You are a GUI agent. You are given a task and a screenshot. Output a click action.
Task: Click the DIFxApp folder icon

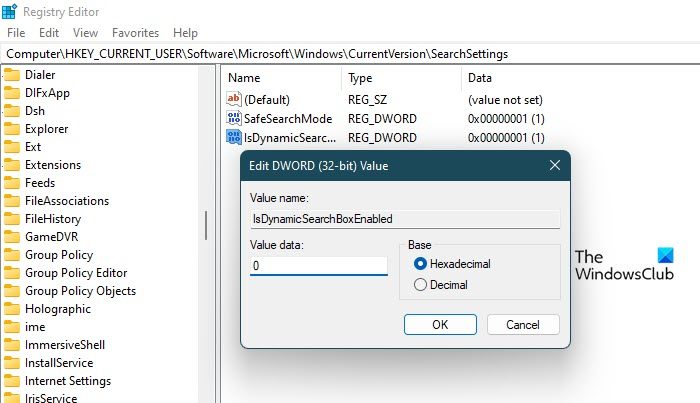12,93
